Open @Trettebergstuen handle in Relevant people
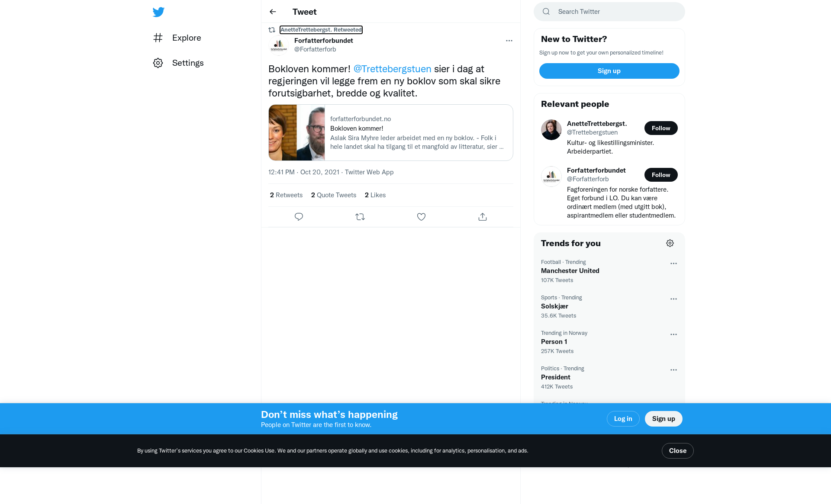Viewport: 831px width, 504px height. coord(592,132)
